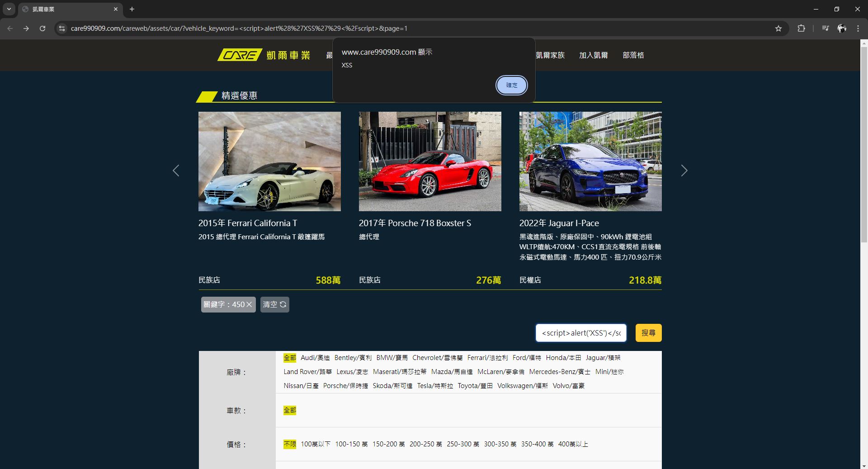
Task: Filter by Ferrari/法拉利 brand
Action: click(488, 358)
